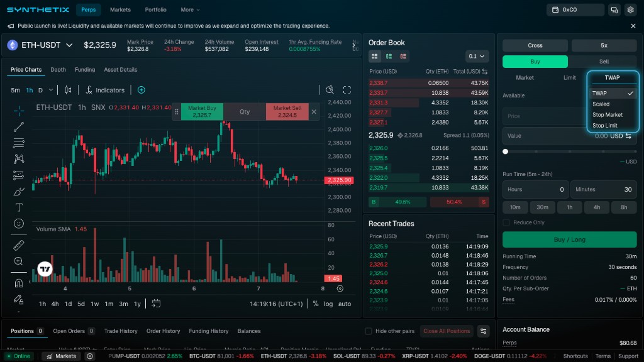Screen dimensions: 644x362
Task: Show asks-only order book layout
Action: point(403,56)
